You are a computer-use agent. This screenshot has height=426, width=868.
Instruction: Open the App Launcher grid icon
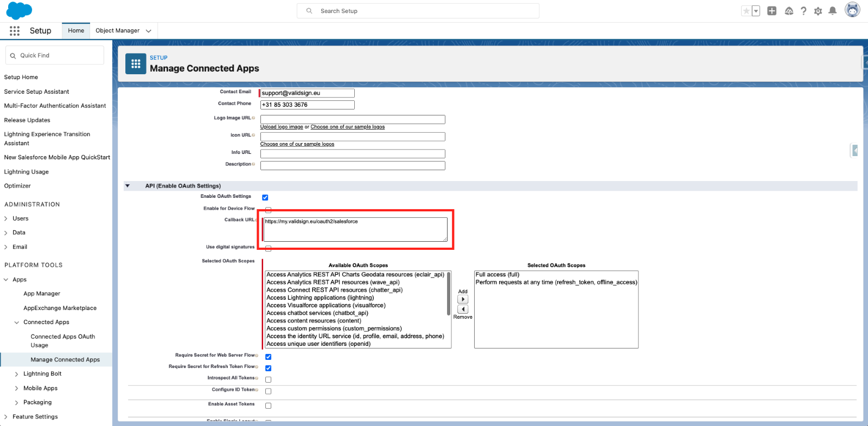click(15, 31)
